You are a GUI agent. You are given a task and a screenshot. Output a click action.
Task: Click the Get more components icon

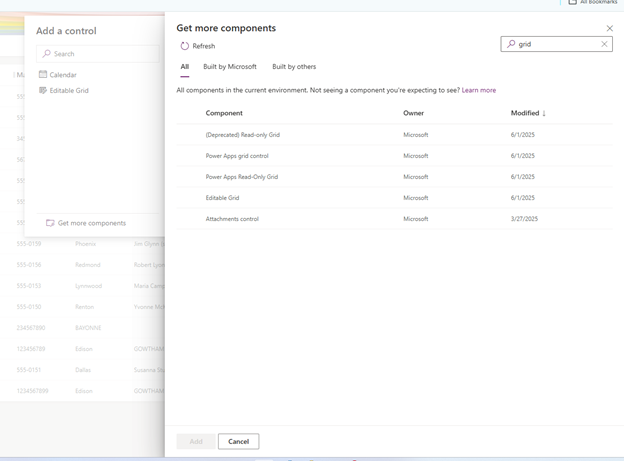coord(50,223)
